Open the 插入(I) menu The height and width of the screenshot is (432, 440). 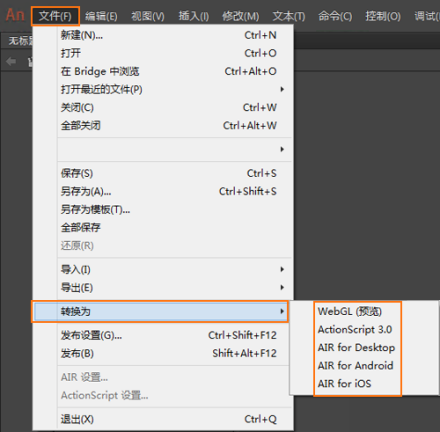[194, 16]
